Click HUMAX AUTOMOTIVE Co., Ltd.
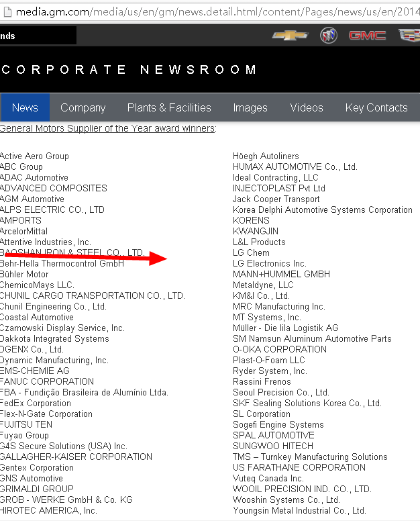The height and width of the screenshot is (521, 420). (295, 167)
